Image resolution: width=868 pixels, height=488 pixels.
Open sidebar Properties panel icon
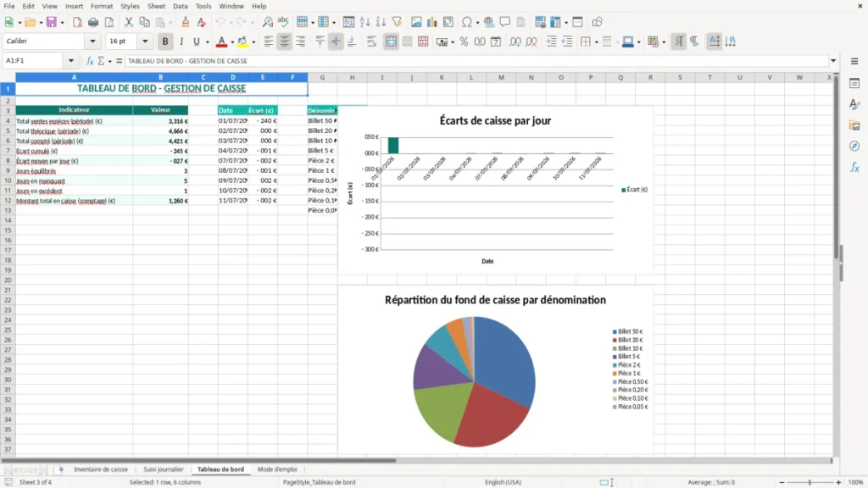pos(854,83)
